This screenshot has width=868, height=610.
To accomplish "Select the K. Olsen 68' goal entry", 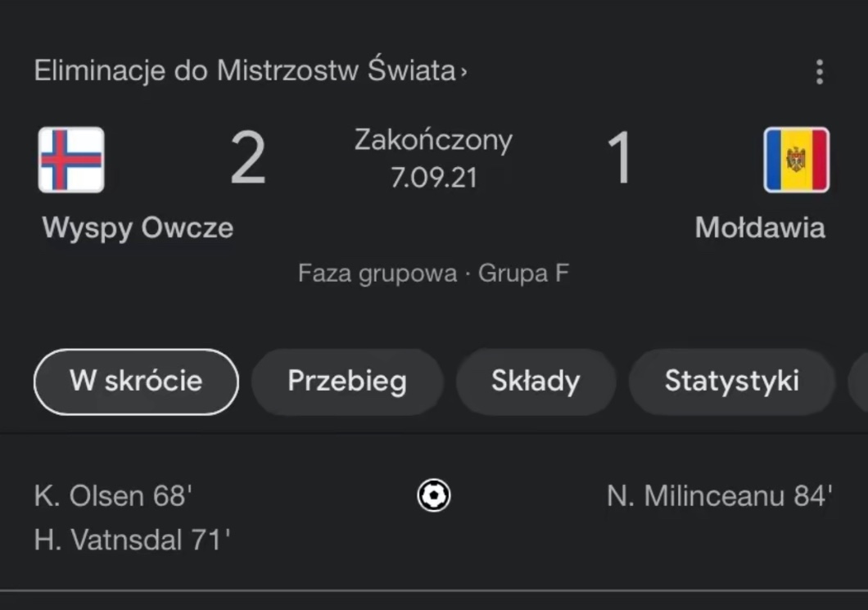I will (x=113, y=496).
